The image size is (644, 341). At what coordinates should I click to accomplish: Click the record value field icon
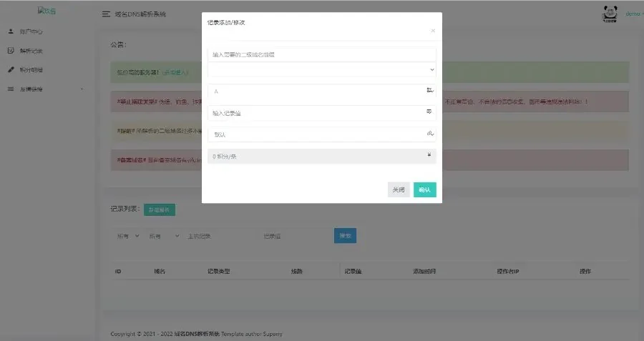click(x=429, y=112)
